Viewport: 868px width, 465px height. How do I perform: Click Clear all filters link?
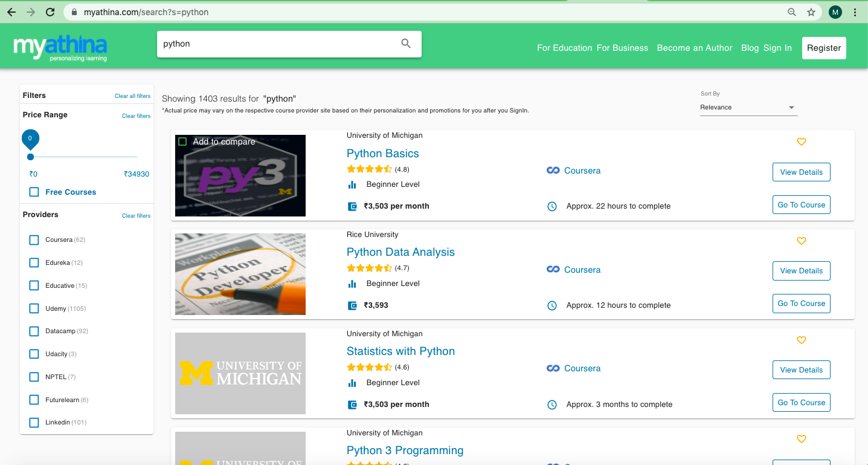tap(132, 96)
